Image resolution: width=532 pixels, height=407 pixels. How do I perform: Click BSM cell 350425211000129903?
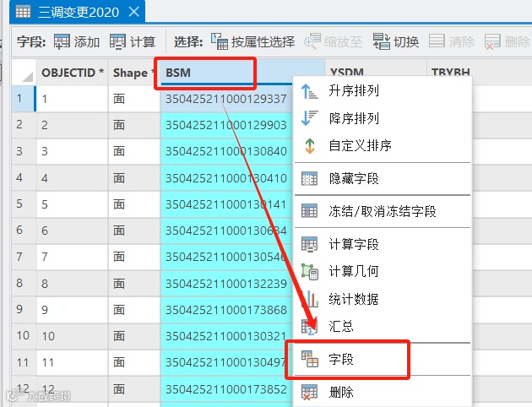[226, 125]
